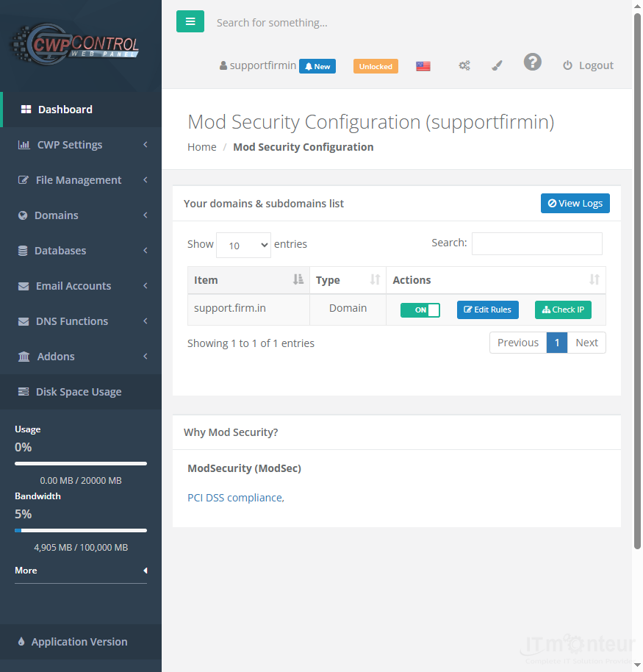The height and width of the screenshot is (672, 643).
Task: Click the Databases stack icon
Action: pos(23,251)
